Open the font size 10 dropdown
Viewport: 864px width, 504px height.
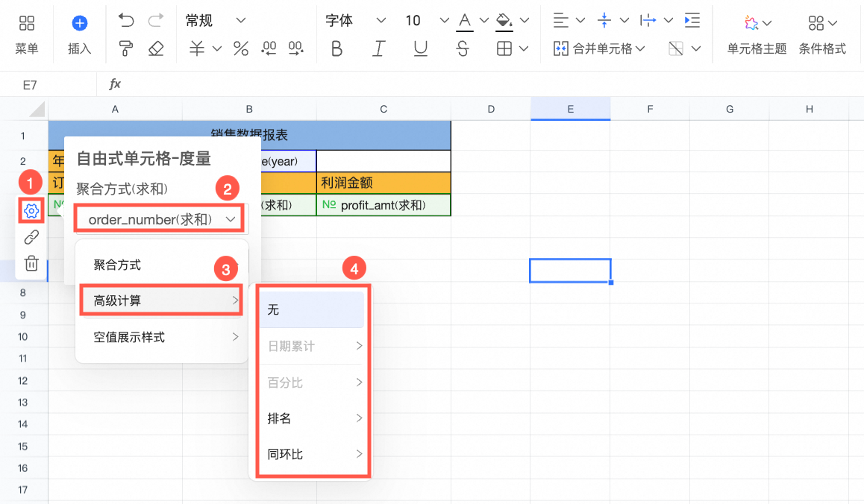tap(427, 21)
